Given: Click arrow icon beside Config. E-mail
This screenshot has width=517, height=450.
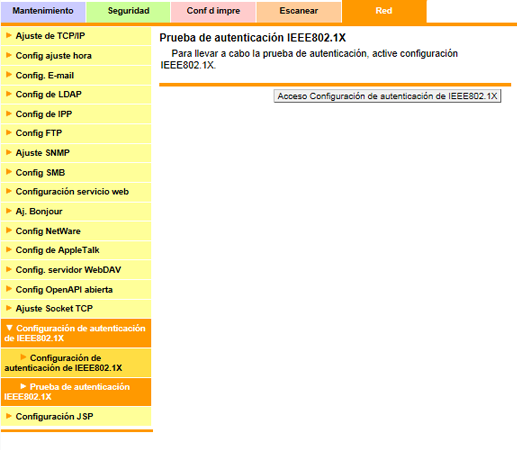Looking at the screenshot, I should point(9,74).
